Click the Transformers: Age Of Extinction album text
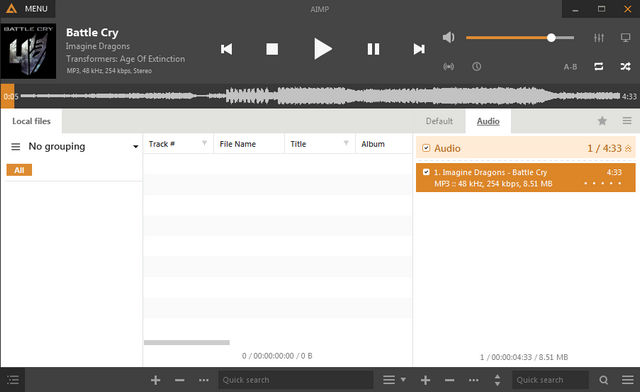Image resolution: width=640 pixels, height=392 pixels. pyautogui.click(x=126, y=59)
